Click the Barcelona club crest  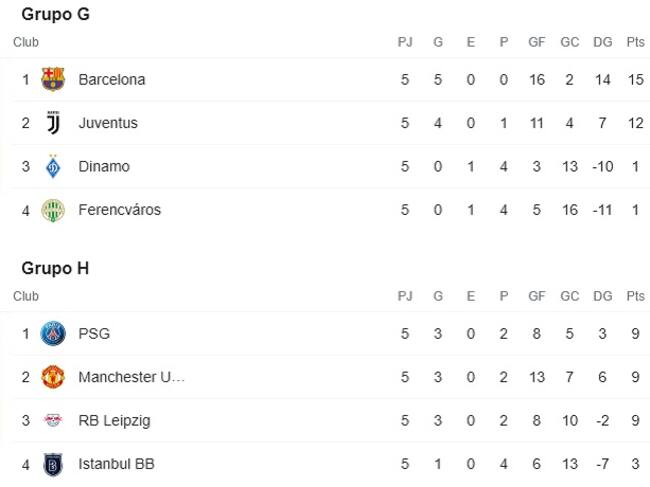point(53,79)
